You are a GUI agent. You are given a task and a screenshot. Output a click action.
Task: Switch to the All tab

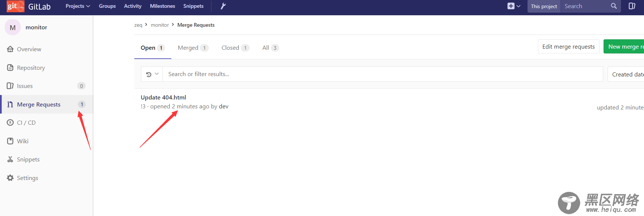point(270,48)
